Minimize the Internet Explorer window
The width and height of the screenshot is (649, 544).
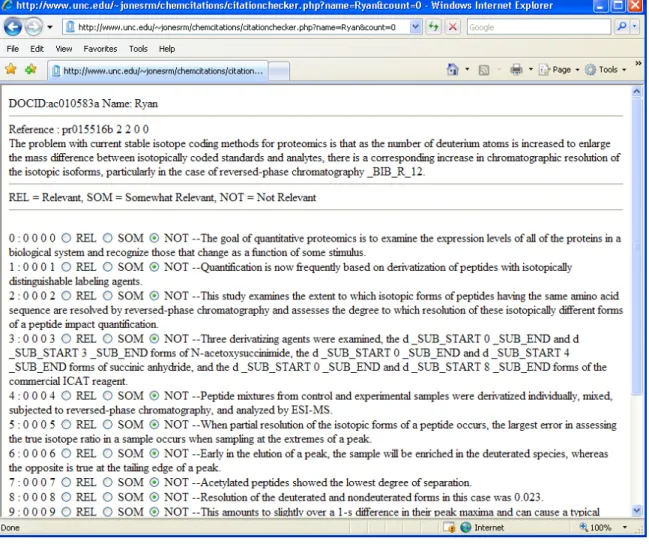(x=600, y=6)
